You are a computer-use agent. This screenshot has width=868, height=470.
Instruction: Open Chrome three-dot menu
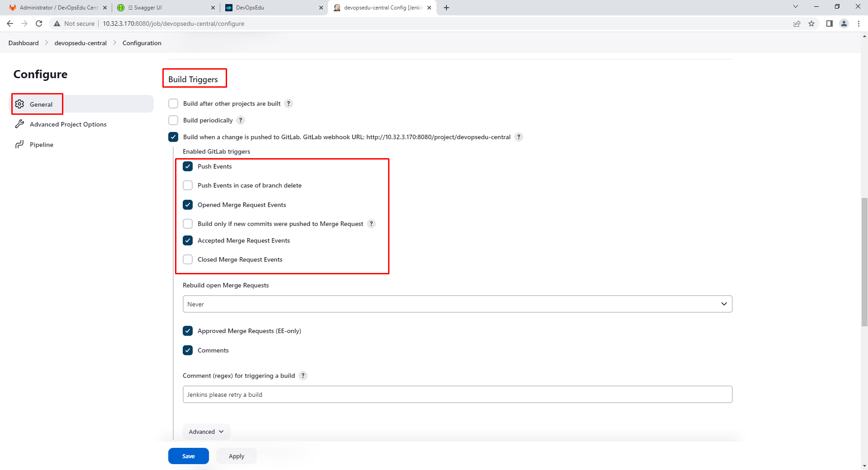point(859,23)
